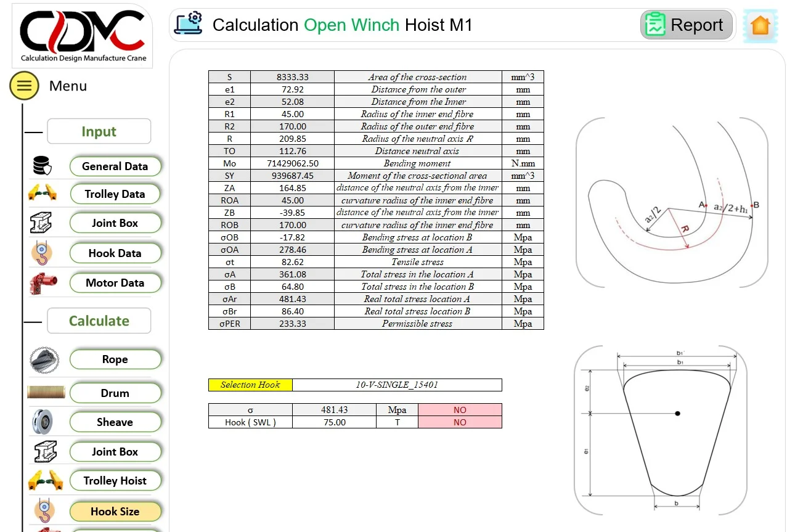The height and width of the screenshot is (532, 787).
Task: Click the pink NO cell for stress σ
Action: (x=460, y=410)
